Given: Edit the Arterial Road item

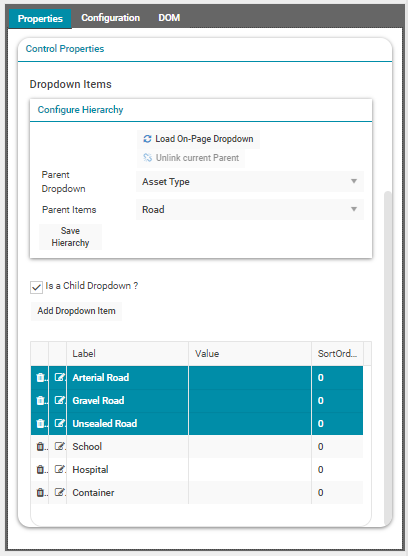Looking at the screenshot, I should click(x=59, y=377).
